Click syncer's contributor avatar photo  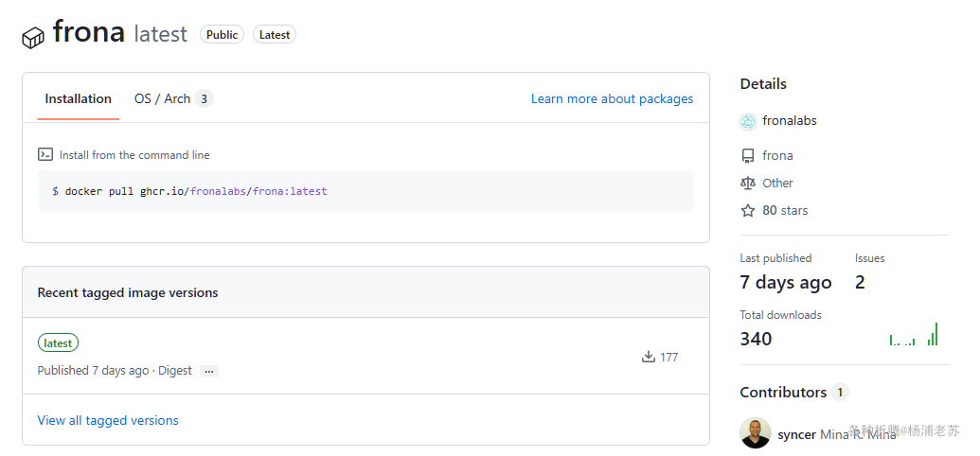click(755, 433)
